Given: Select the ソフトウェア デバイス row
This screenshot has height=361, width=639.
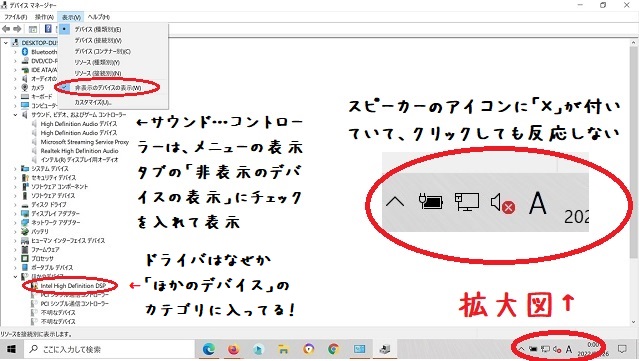Looking at the screenshot, I should pos(53,196).
